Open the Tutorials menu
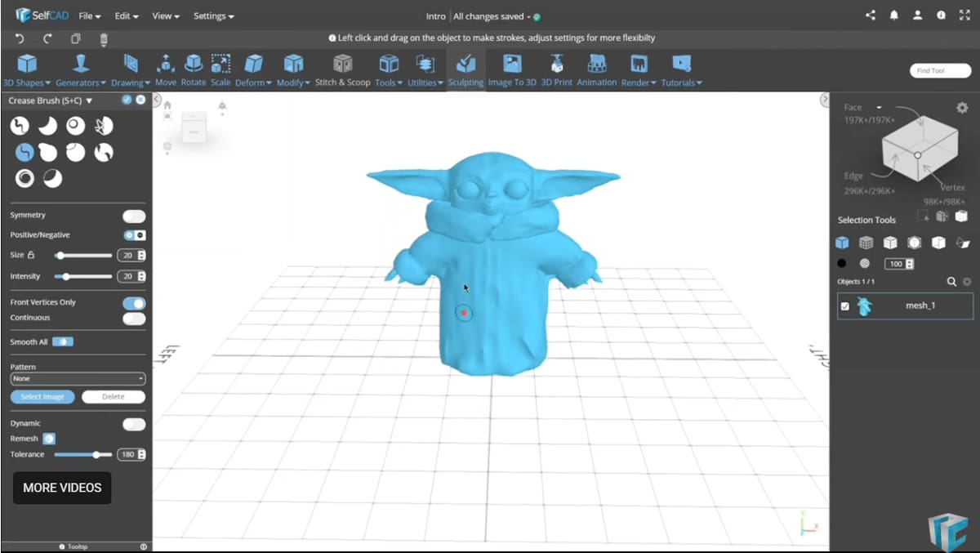This screenshot has width=980, height=553. (x=681, y=70)
